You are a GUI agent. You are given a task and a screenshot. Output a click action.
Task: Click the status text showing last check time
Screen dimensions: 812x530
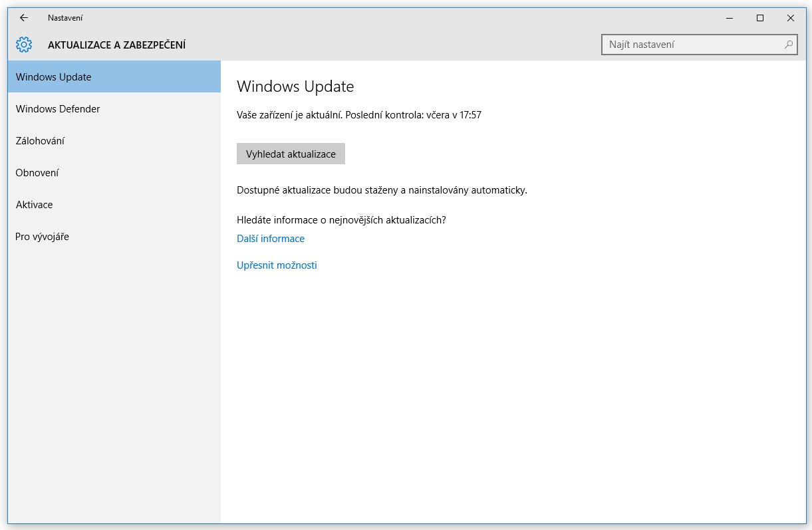click(x=359, y=114)
